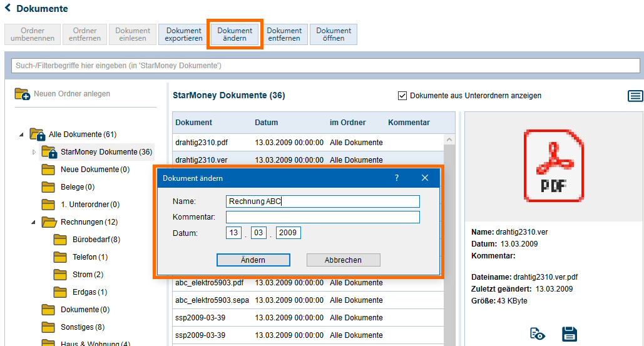
Task: Close the Dokument ändern dialog
Action: click(425, 178)
